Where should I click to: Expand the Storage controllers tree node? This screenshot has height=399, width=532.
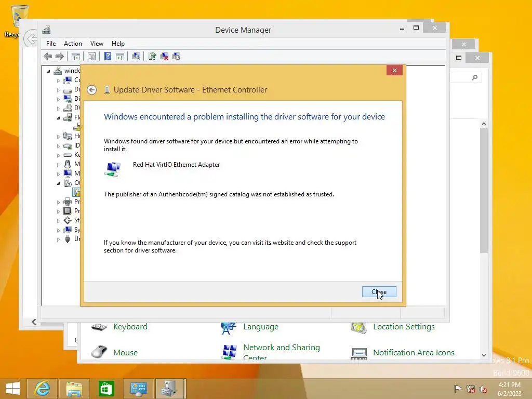58,221
